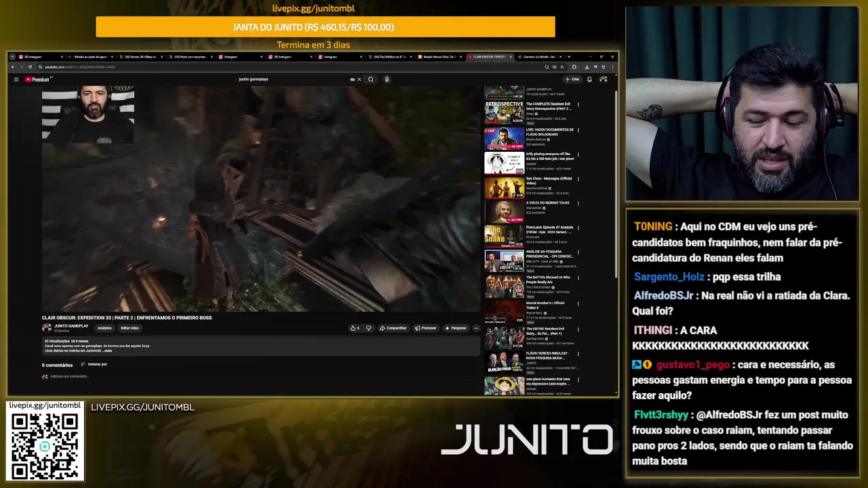Image resolution: width=868 pixels, height=488 pixels.
Task: Switch to the first Instagram browser tab
Action: 41,57
